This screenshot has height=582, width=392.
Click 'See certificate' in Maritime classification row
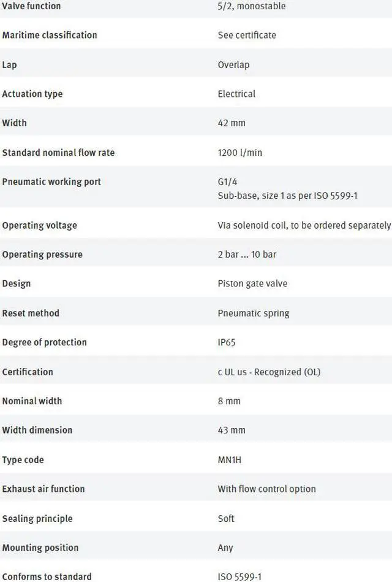247,35
